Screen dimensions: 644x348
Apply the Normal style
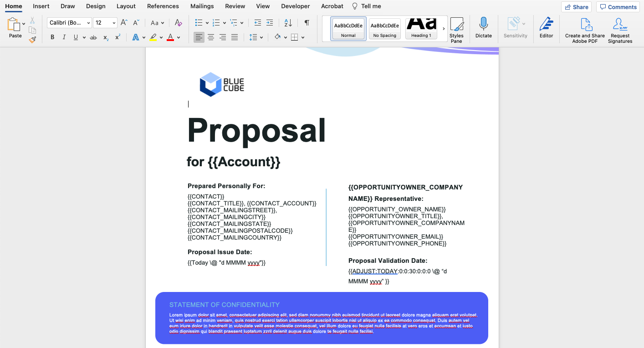click(348, 29)
